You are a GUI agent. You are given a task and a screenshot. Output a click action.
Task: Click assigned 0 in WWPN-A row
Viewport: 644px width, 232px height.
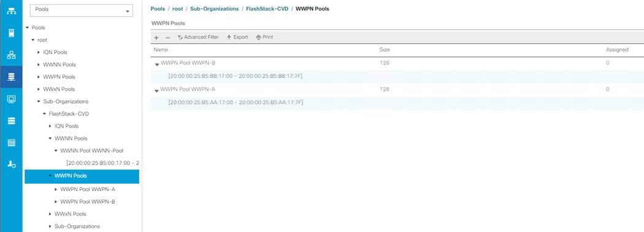(607, 89)
